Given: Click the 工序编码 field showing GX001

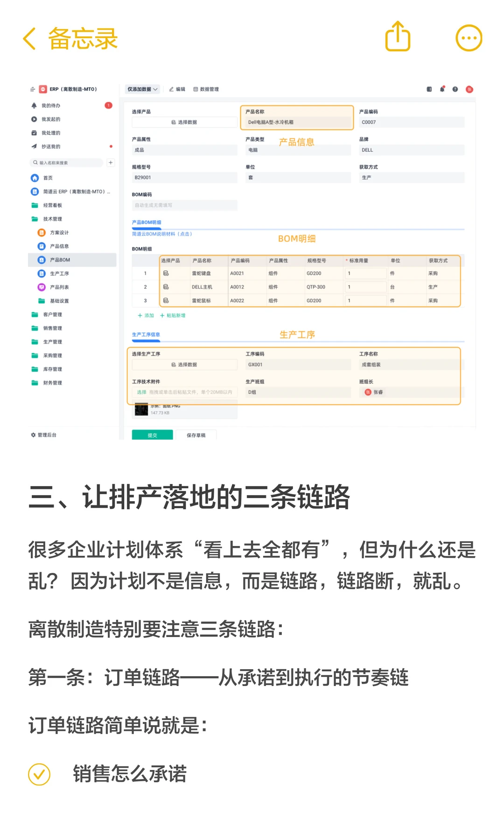Looking at the screenshot, I should [298, 364].
